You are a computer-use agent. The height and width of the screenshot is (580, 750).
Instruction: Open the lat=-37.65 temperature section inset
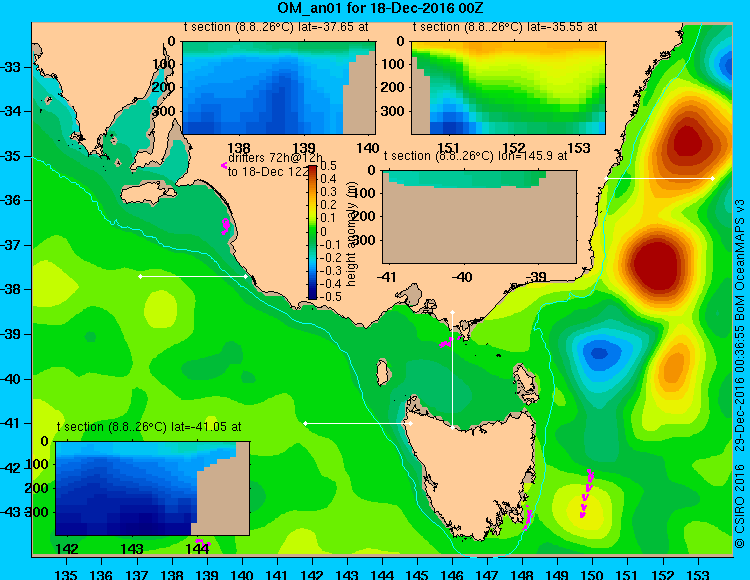(279, 88)
